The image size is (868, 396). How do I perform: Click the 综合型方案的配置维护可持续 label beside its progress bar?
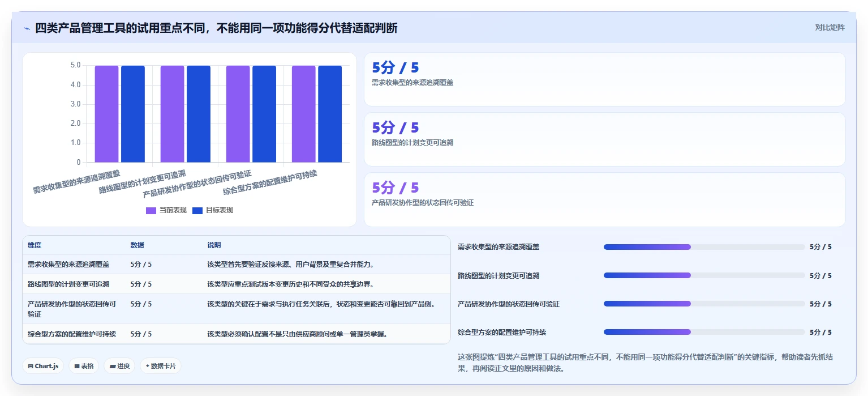pos(502,332)
